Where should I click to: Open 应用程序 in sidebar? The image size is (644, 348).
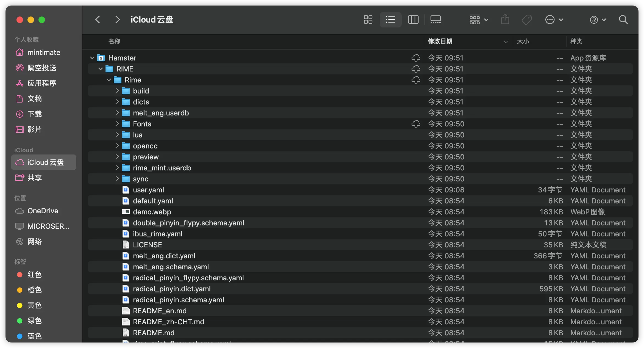point(44,83)
